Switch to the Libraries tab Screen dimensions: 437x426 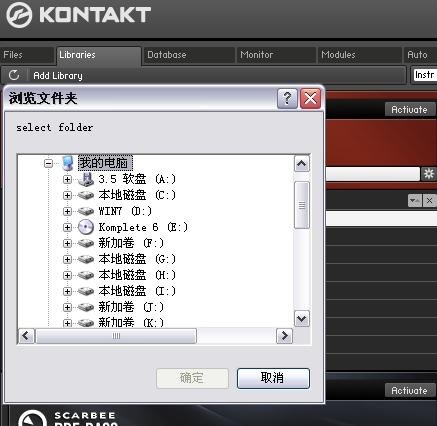coord(99,55)
